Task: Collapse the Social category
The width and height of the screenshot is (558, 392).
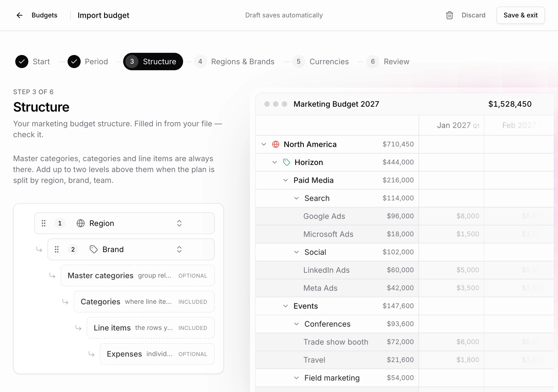Action: (296, 252)
